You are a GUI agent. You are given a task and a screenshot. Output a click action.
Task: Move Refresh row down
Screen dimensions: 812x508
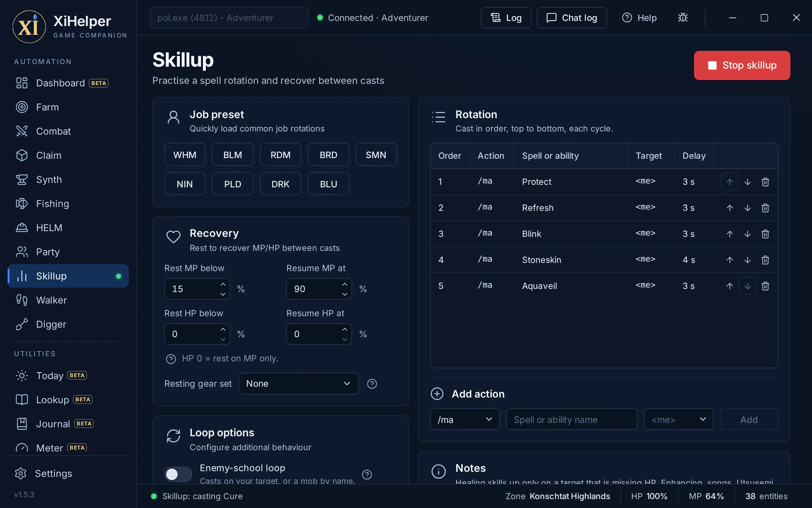tap(747, 208)
